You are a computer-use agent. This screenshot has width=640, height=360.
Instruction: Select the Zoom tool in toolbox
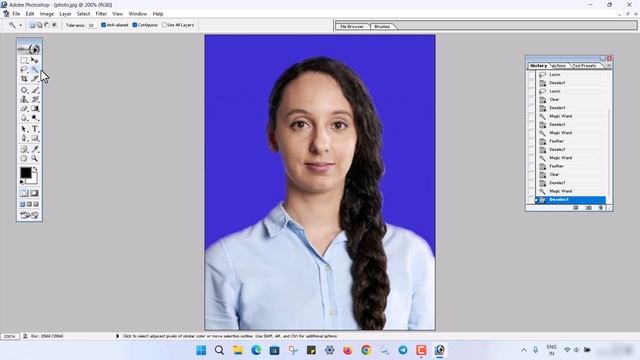[x=35, y=158]
